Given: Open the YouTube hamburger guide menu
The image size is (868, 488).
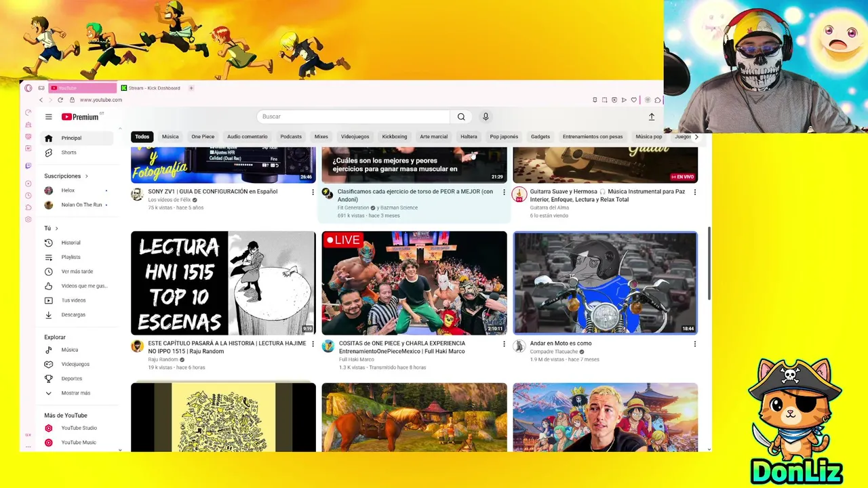Looking at the screenshot, I should 48,117.
